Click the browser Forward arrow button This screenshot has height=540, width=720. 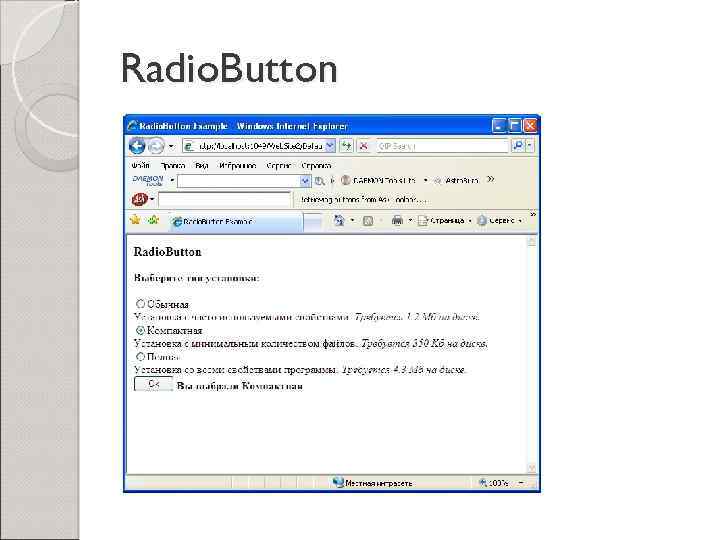coord(156,146)
